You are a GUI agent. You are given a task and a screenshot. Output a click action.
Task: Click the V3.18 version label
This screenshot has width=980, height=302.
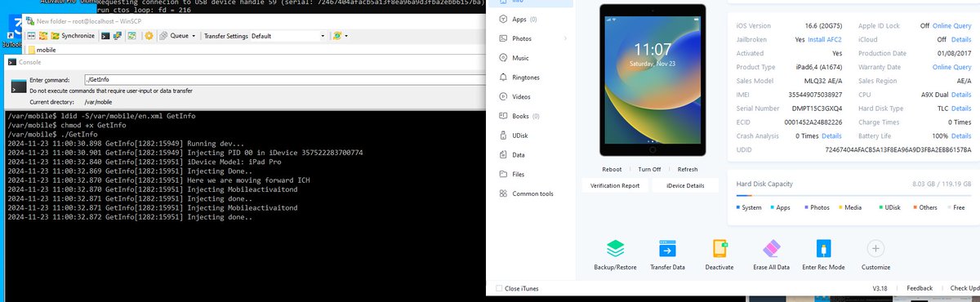(x=880, y=288)
